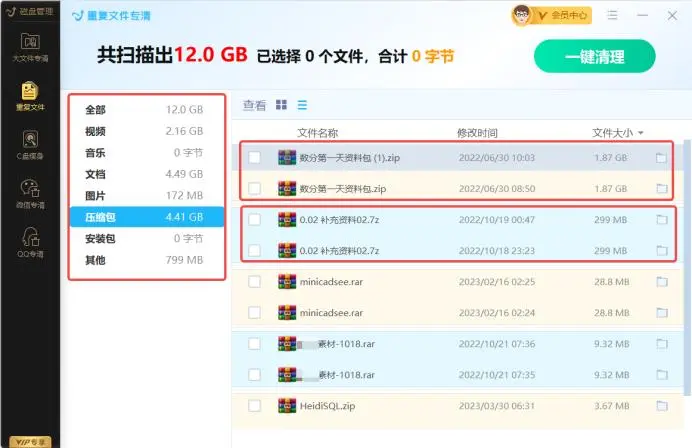Open the 大文件专清 sidebar tool
Image resolution: width=692 pixels, height=448 pixels.
tap(29, 46)
